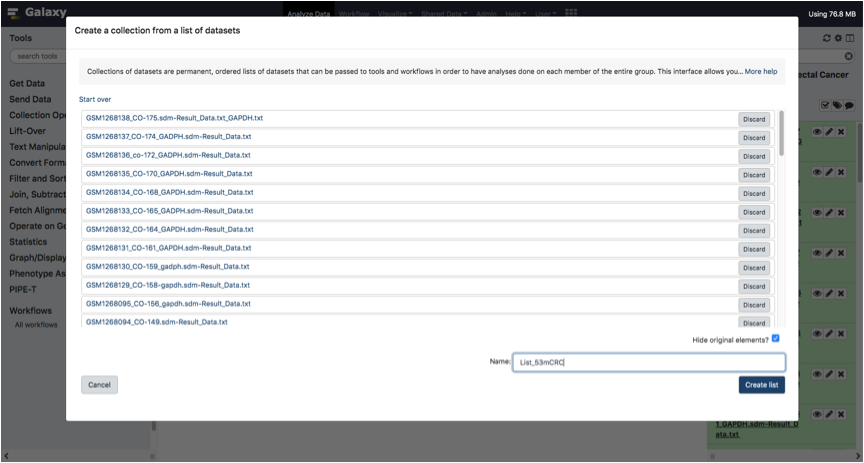
Task: Click the Using 76.8 MB storage indicator
Action: (831, 14)
